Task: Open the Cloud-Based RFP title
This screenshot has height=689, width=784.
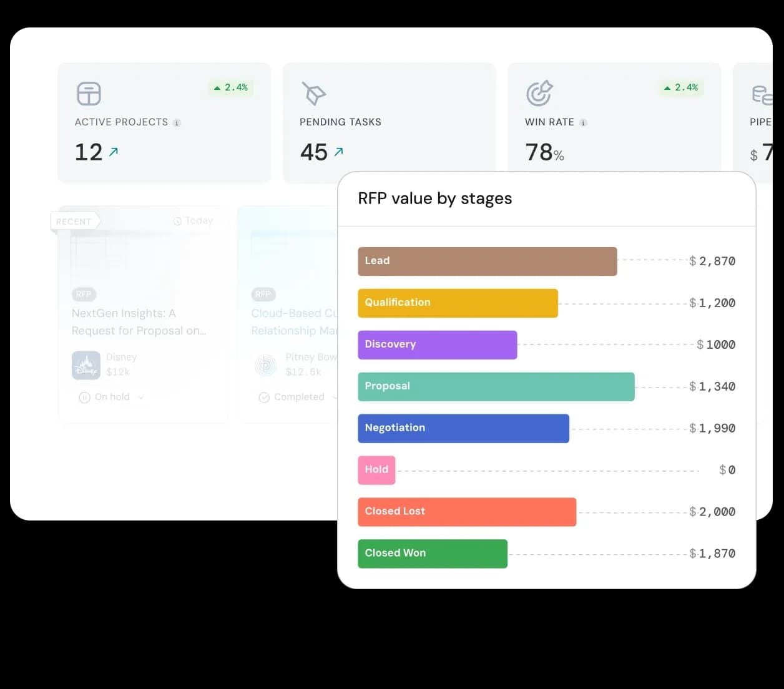Action: pyautogui.click(x=293, y=322)
